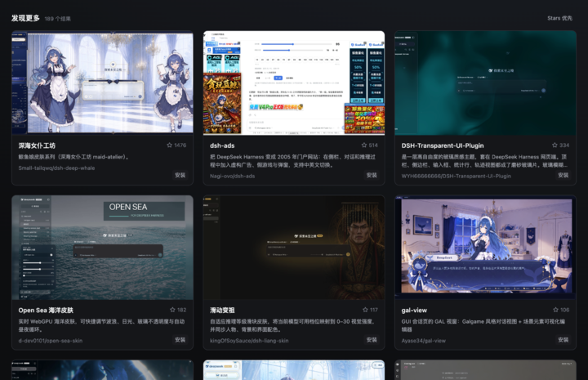
Task: Open repository WYH66666666/DSH-Transparent-UI-Plugin
Action: (x=456, y=176)
